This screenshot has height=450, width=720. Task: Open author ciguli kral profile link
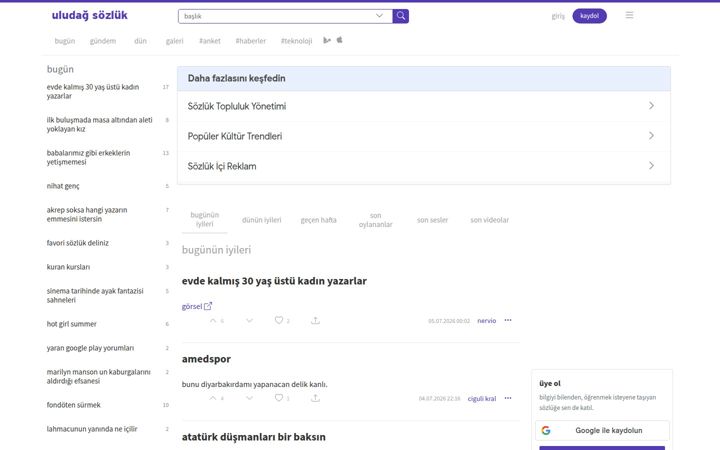coord(482,399)
